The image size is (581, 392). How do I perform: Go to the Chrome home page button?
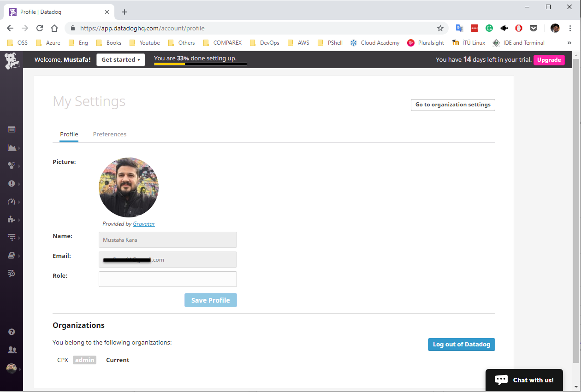pyautogui.click(x=54, y=28)
